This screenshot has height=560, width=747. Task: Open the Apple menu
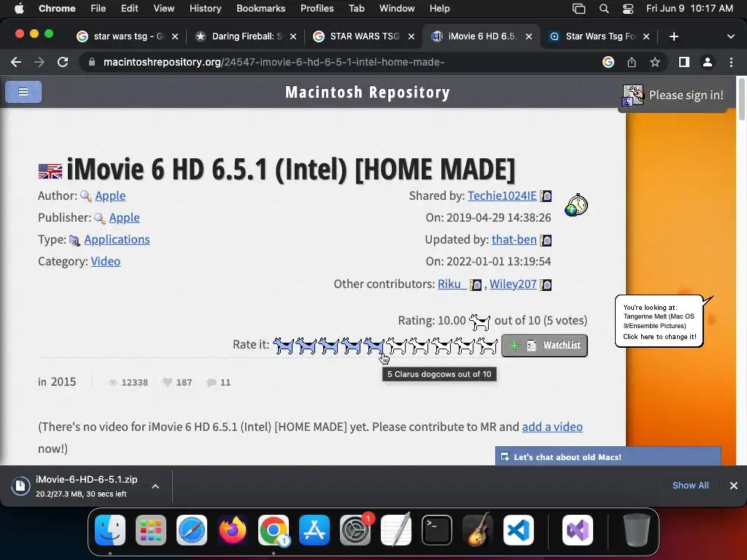(19, 9)
